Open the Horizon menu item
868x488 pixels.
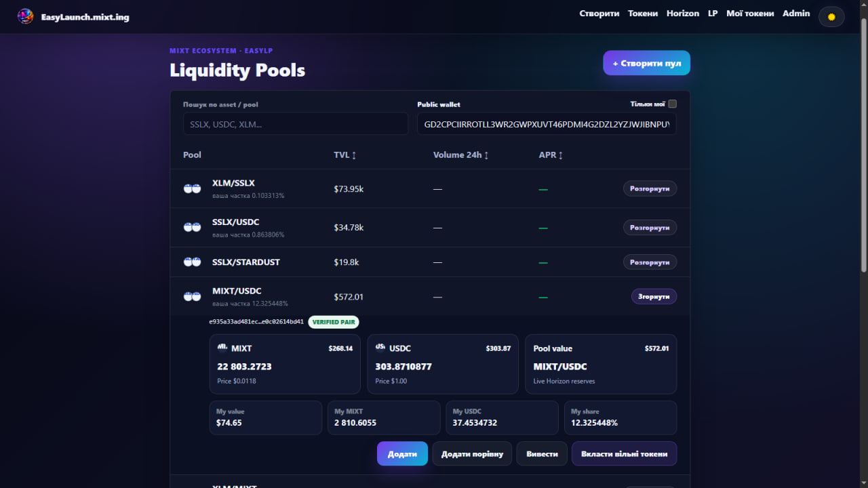[683, 14]
